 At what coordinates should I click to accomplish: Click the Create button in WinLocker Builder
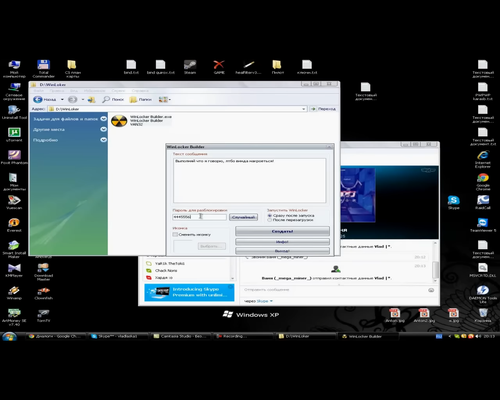tap(282, 231)
